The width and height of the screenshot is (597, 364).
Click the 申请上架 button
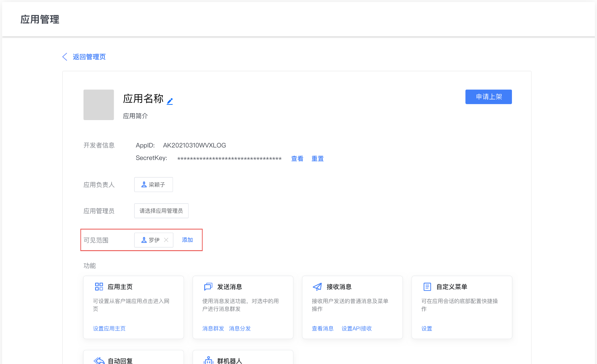pos(488,97)
